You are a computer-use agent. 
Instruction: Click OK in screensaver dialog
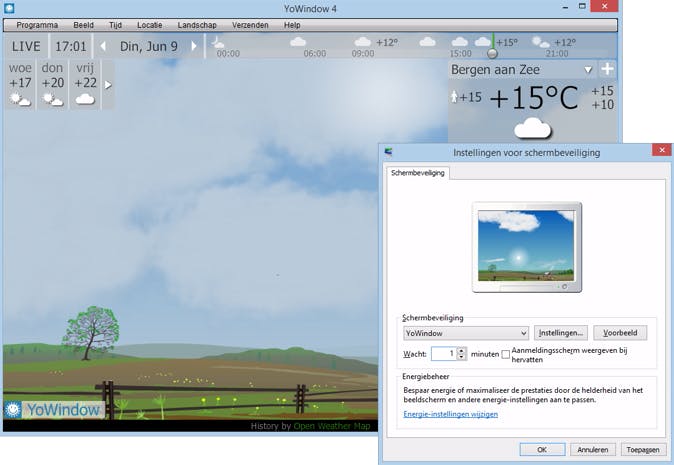(x=542, y=450)
